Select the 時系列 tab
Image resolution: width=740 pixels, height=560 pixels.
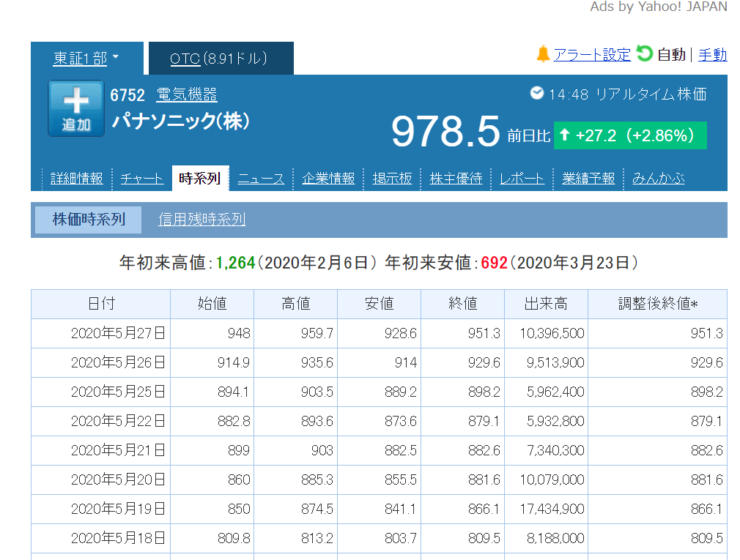tap(200, 178)
